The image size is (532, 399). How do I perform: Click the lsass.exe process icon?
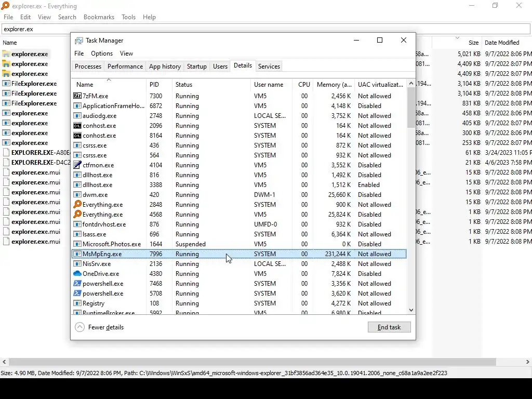click(77, 234)
